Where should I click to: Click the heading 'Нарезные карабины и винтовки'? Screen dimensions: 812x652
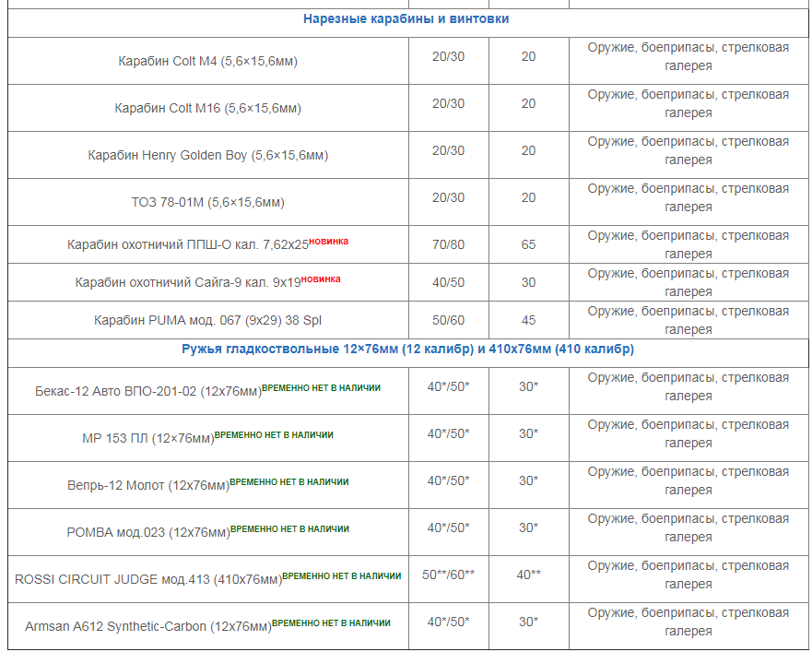click(x=406, y=18)
